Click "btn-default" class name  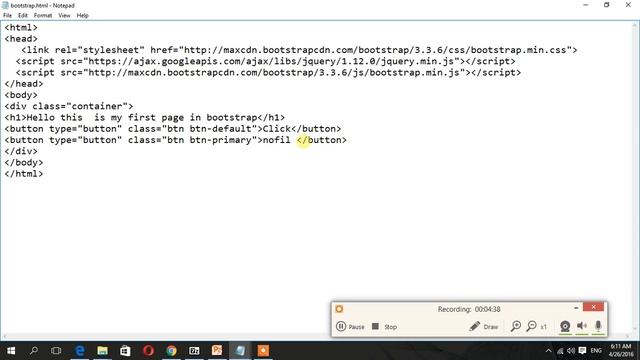pyautogui.click(x=220, y=129)
